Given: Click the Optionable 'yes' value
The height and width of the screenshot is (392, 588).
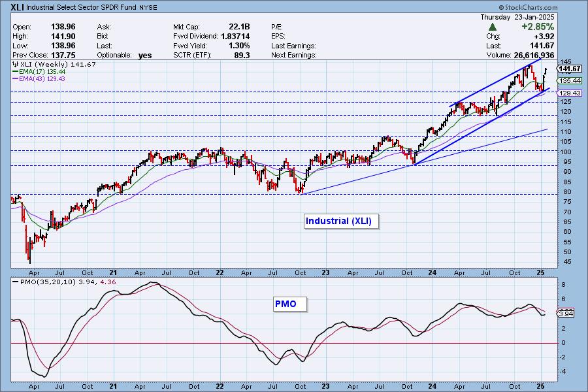Looking at the screenshot, I should tap(145, 56).
